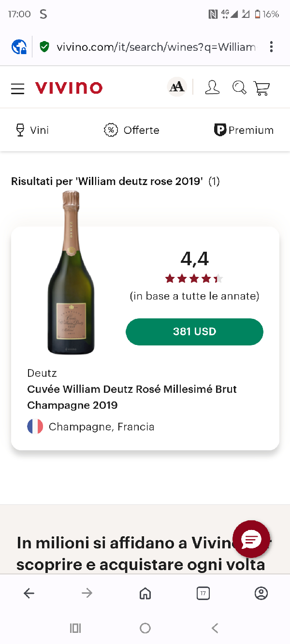
Task: Open the chat bubble floating button
Action: point(251,539)
